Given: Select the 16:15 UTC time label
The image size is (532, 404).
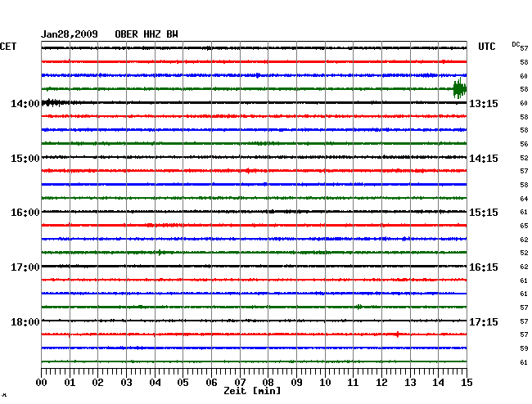Looking at the screenshot, I should tap(484, 267).
